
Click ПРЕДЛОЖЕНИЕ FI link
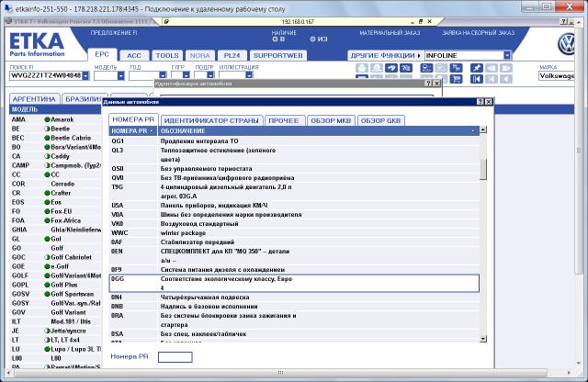(114, 33)
